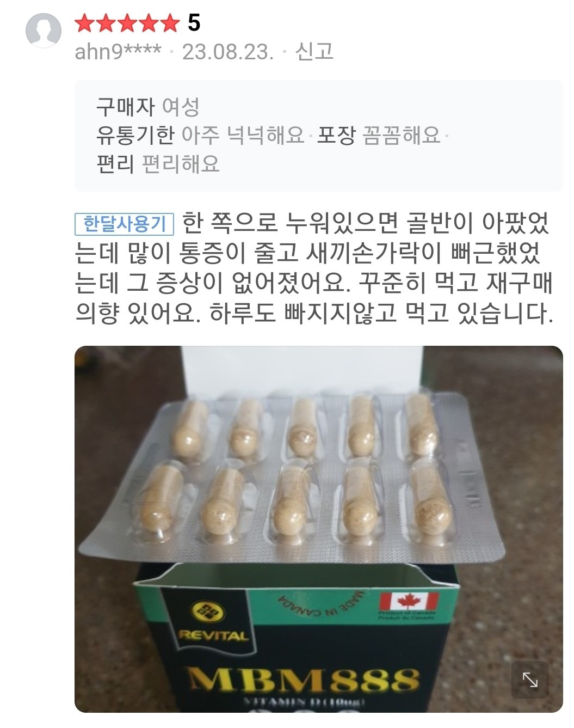Open the capsule blister pack photo
Screen dimensions: 574x728
(318, 529)
